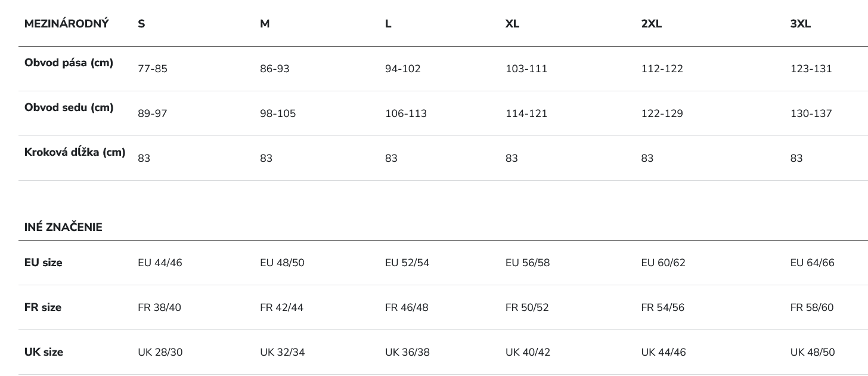
Task: Select the UK 28/30 cell
Action: coord(160,352)
